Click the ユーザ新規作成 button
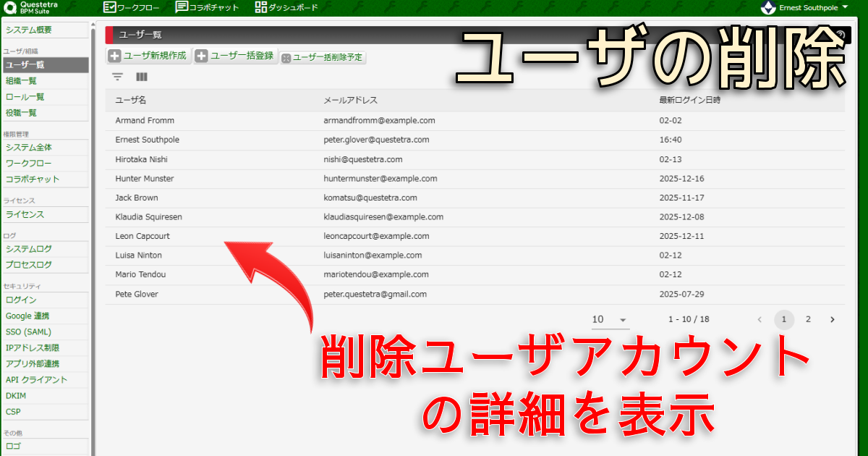Image resolution: width=868 pixels, height=456 pixels. (149, 56)
